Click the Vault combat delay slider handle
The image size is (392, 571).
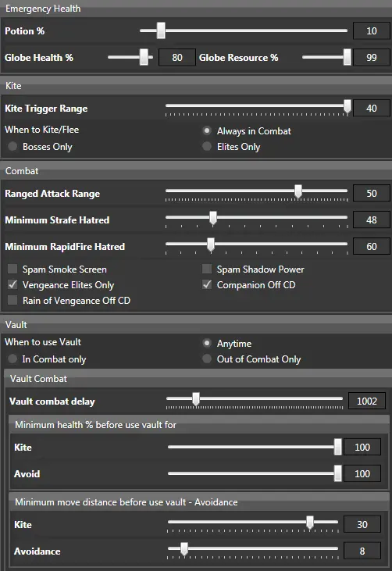196,399
